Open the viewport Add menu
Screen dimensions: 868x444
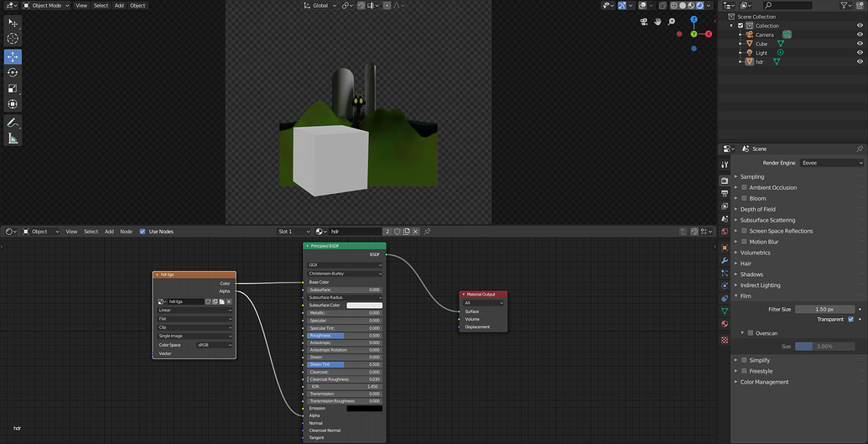click(x=119, y=6)
